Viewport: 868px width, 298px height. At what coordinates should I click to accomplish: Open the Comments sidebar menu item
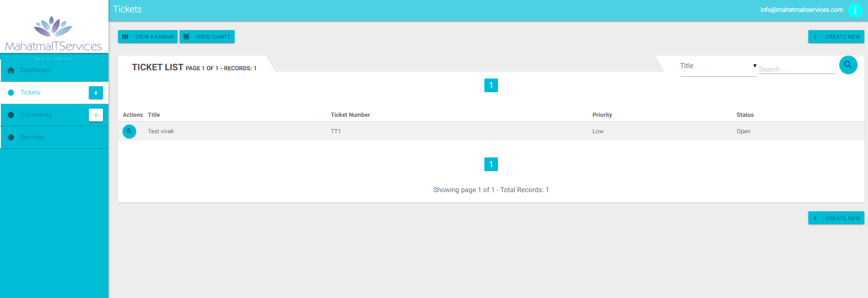click(x=36, y=115)
